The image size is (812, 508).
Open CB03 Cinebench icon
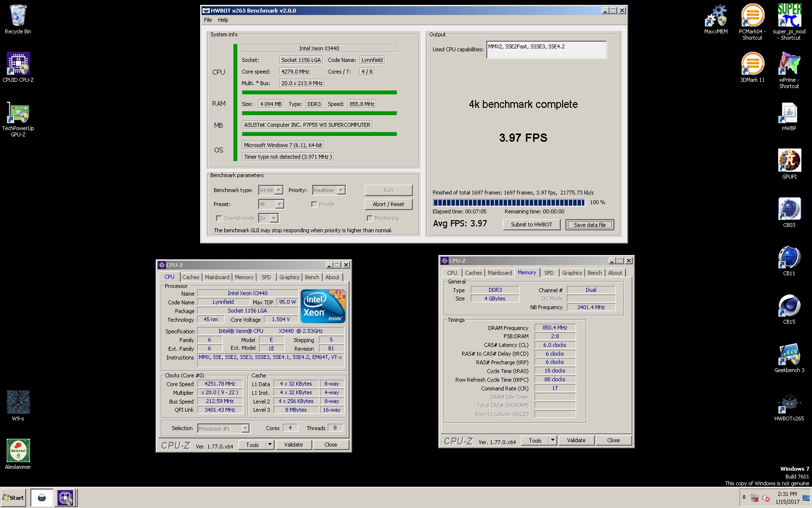[789, 213]
